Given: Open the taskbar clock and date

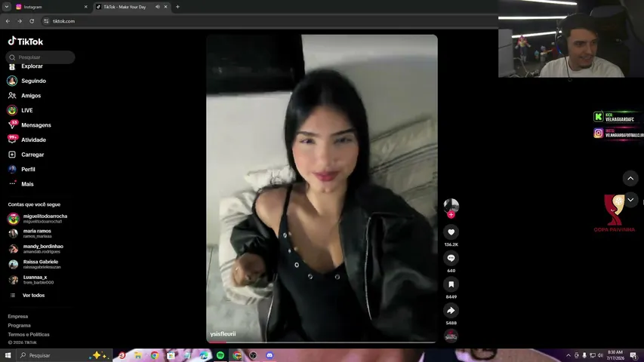Looking at the screenshot, I should click(615, 355).
